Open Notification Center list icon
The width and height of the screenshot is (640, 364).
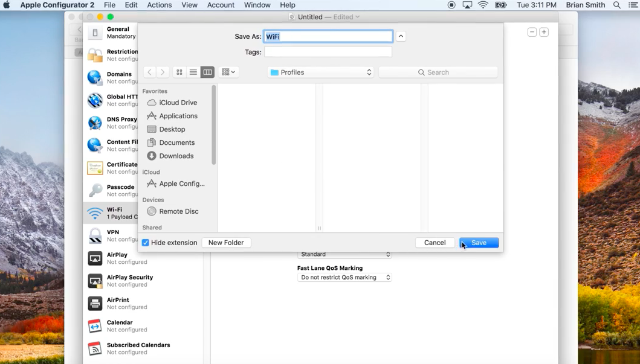coord(633,5)
